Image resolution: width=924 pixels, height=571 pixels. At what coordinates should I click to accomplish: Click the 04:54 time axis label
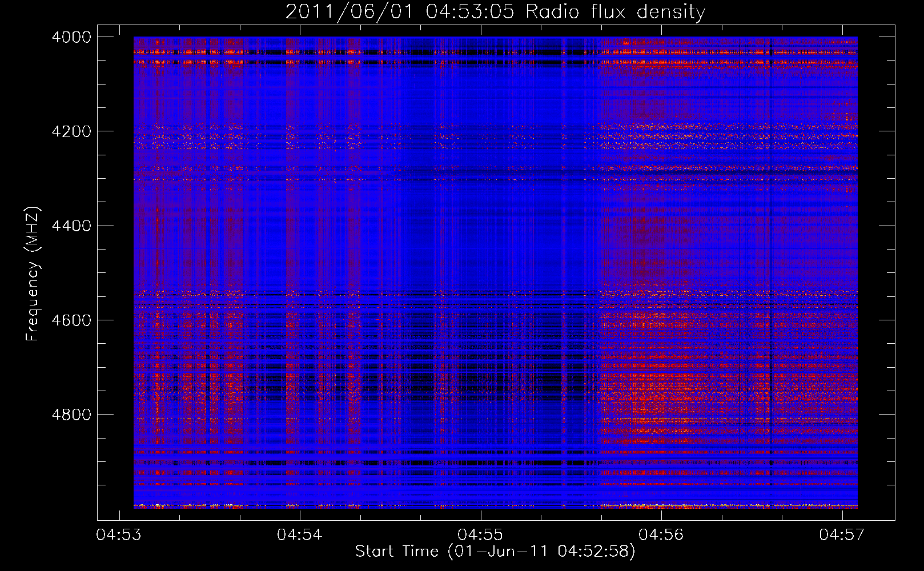click(x=300, y=534)
